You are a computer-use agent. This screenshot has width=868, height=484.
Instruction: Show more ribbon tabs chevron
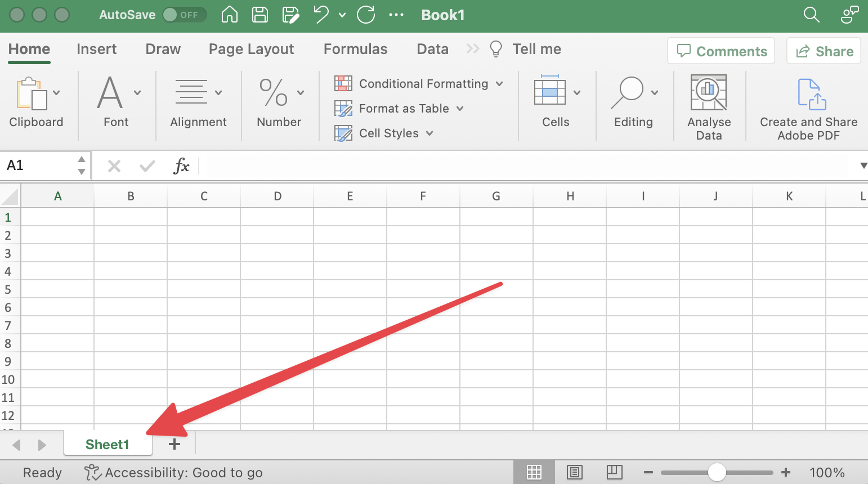click(473, 49)
